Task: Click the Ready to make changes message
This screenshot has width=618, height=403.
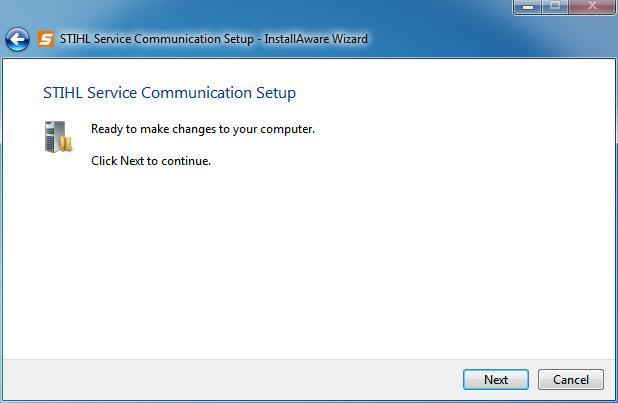Action: click(x=203, y=129)
